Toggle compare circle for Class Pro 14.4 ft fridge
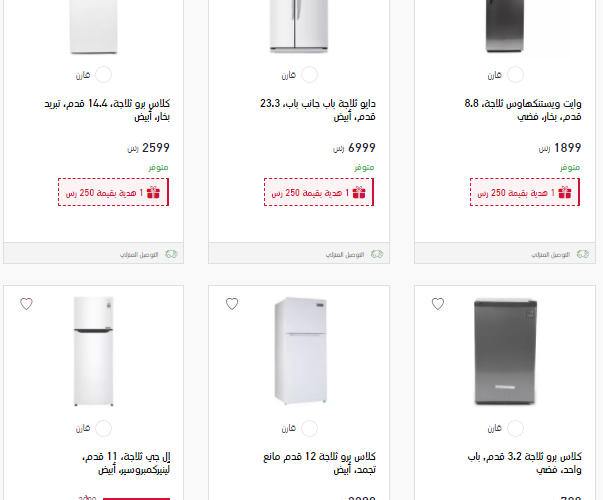 [103, 75]
